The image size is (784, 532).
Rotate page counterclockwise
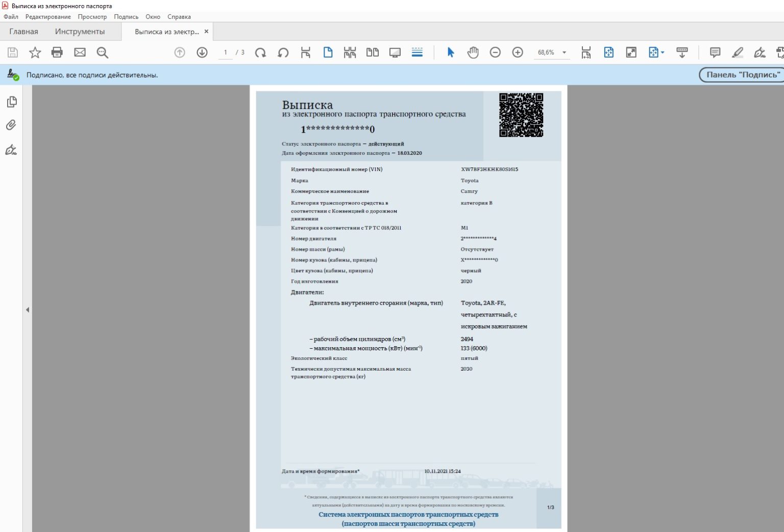point(283,52)
